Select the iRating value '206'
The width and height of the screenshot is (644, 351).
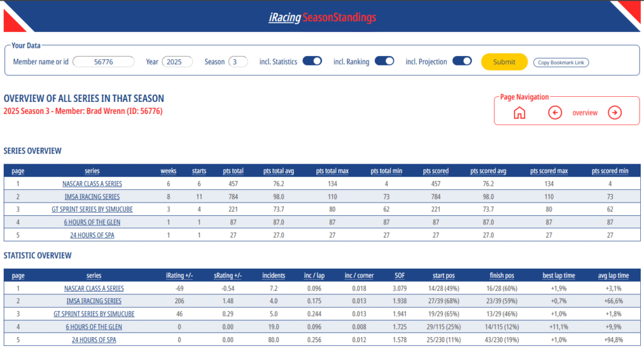tap(179, 301)
